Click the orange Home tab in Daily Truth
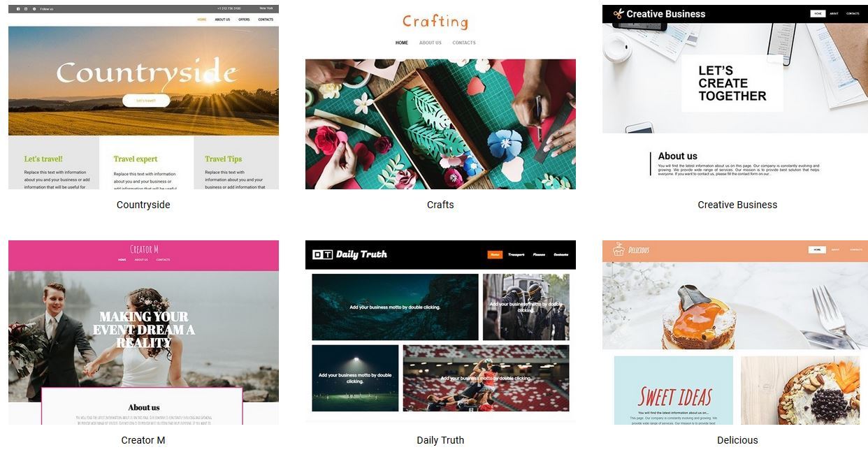The width and height of the screenshot is (868, 452). 495,255
